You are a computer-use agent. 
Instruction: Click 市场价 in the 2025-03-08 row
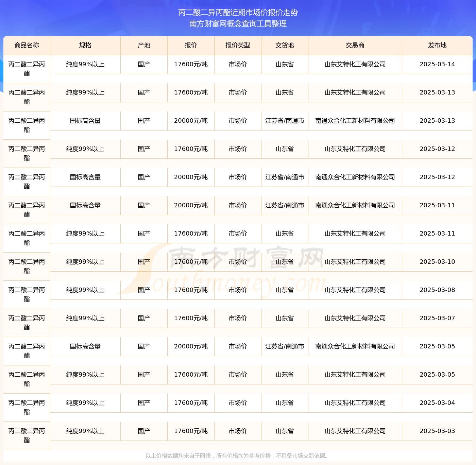click(238, 290)
